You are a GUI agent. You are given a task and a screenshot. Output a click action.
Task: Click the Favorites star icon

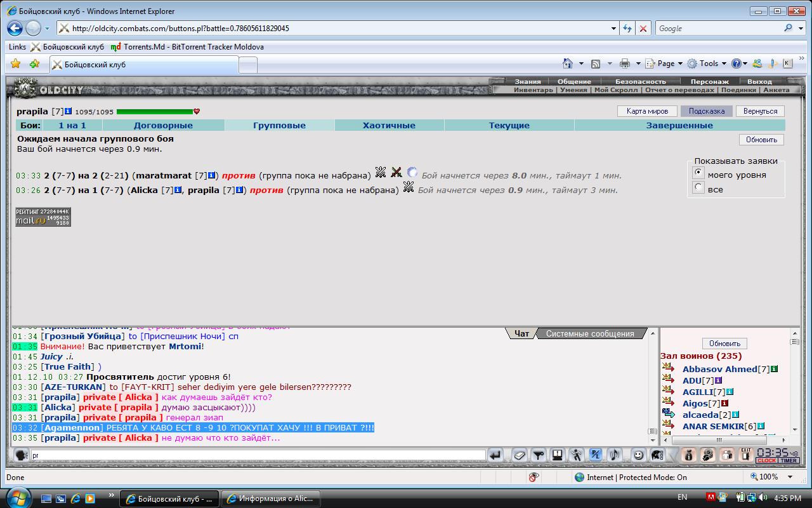point(16,63)
